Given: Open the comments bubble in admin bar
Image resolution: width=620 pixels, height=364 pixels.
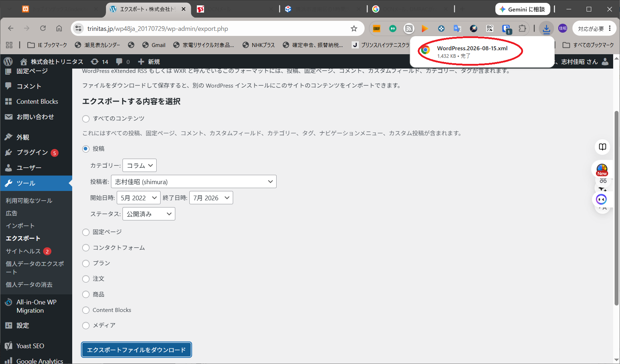Looking at the screenshot, I should click(x=123, y=61).
